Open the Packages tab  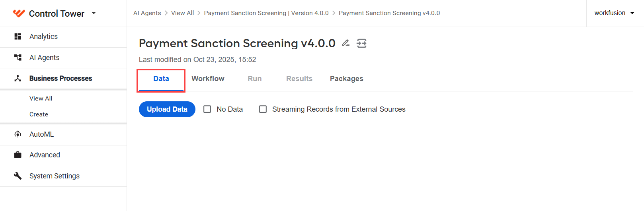pyautogui.click(x=346, y=79)
